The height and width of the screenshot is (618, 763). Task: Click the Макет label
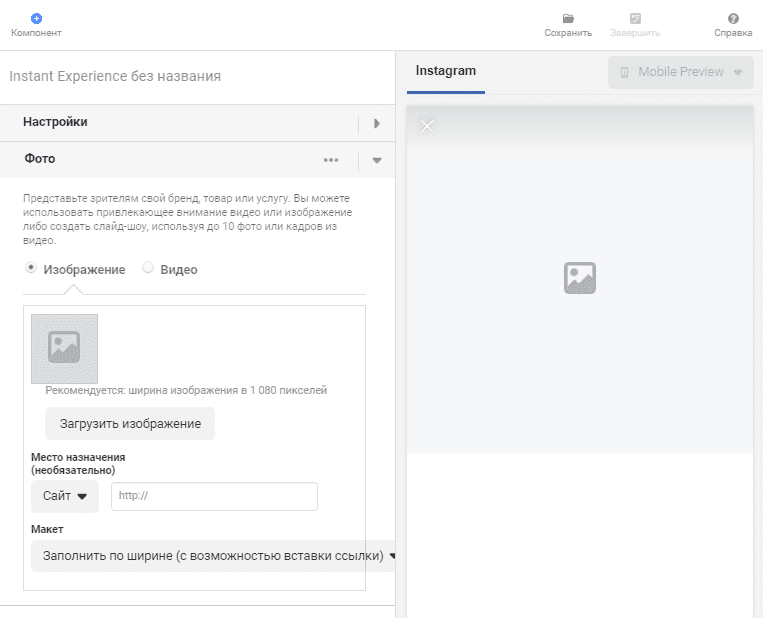[47, 529]
